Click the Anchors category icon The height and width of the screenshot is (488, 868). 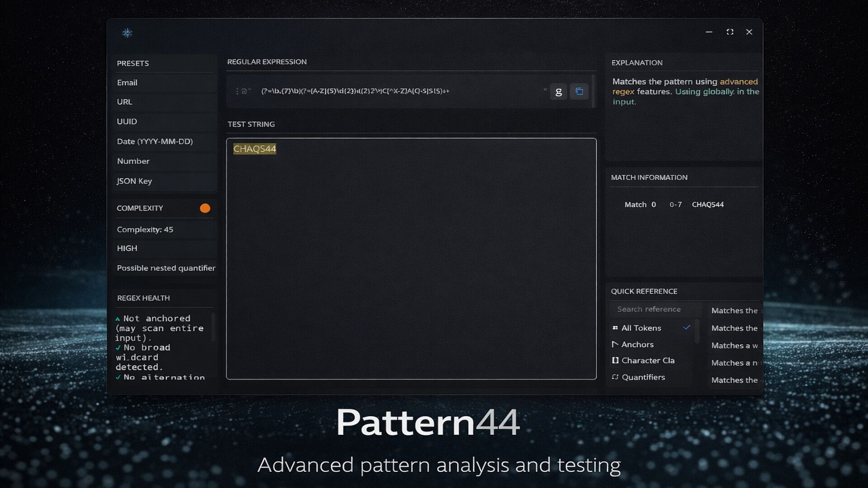pyautogui.click(x=615, y=344)
